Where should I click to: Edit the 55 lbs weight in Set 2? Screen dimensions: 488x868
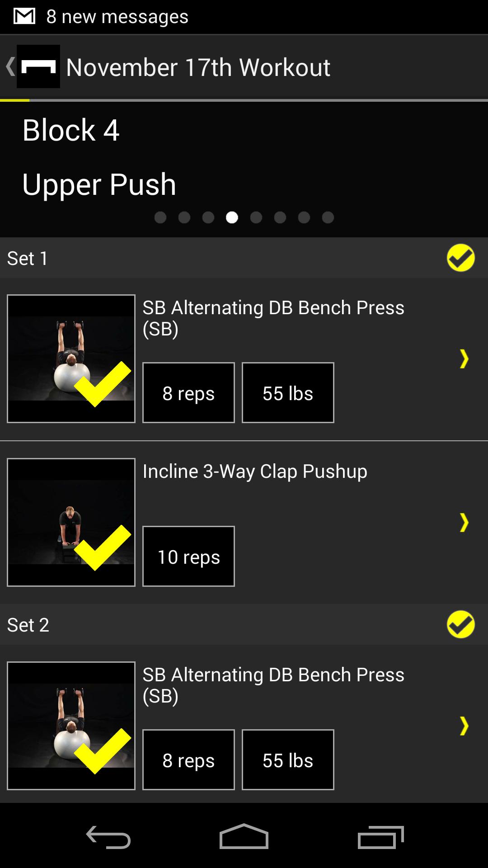click(288, 760)
